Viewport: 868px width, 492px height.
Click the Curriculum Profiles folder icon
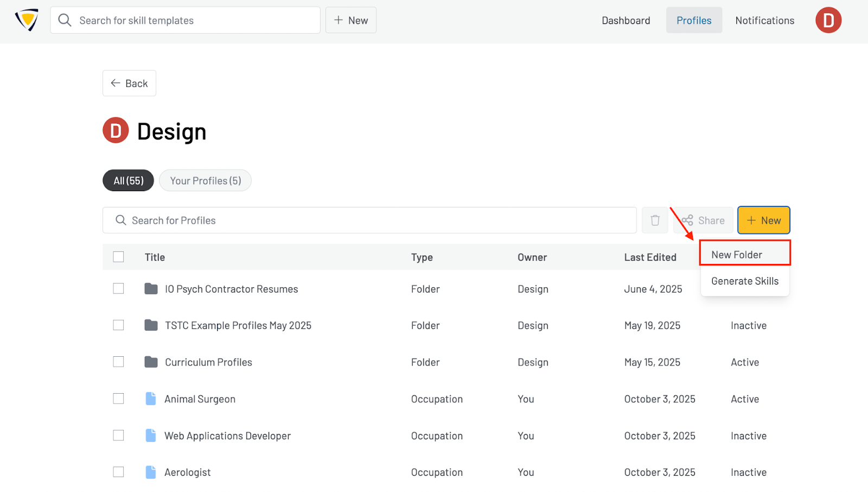(151, 362)
